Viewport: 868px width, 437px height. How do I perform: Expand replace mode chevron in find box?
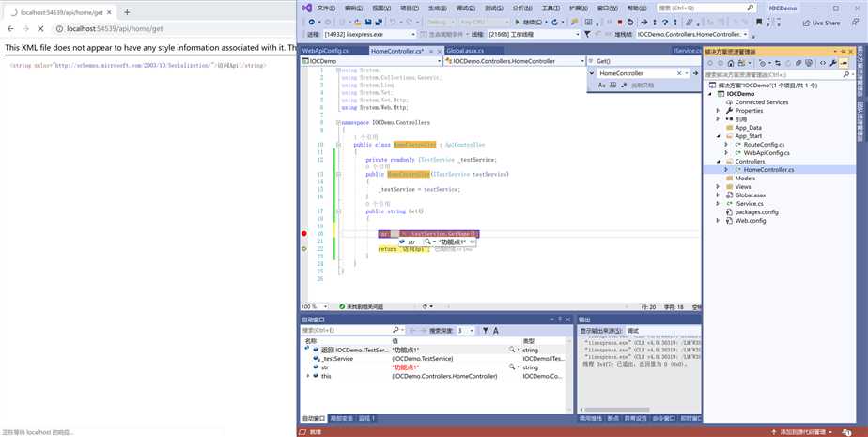click(x=593, y=73)
